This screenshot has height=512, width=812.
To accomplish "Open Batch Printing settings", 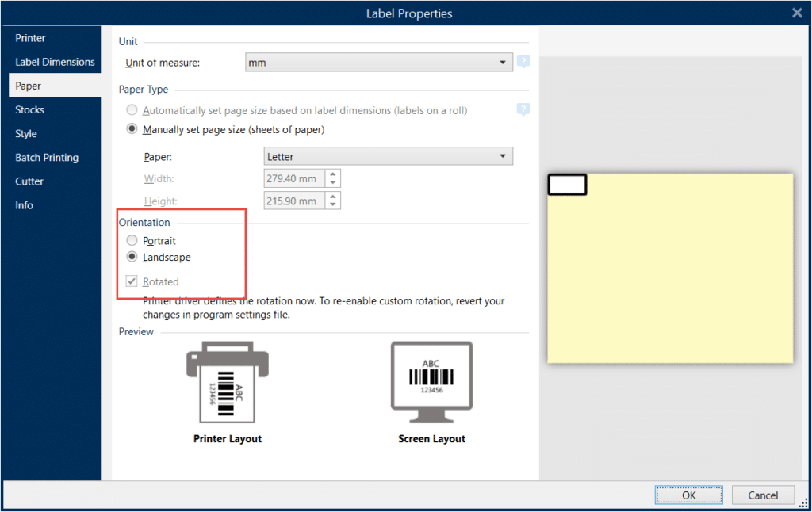I will 55,158.
